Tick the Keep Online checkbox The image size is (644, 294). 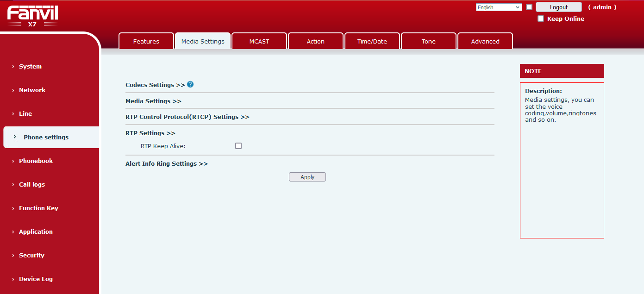coord(541,19)
